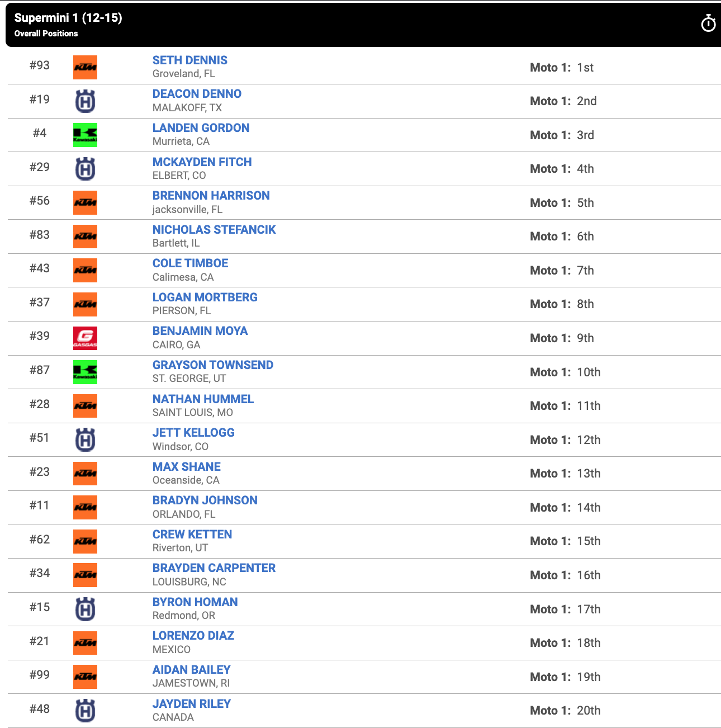Image resolution: width=721 pixels, height=728 pixels.
Task: Open Seth Dennis rider profile
Action: pyautogui.click(x=189, y=60)
